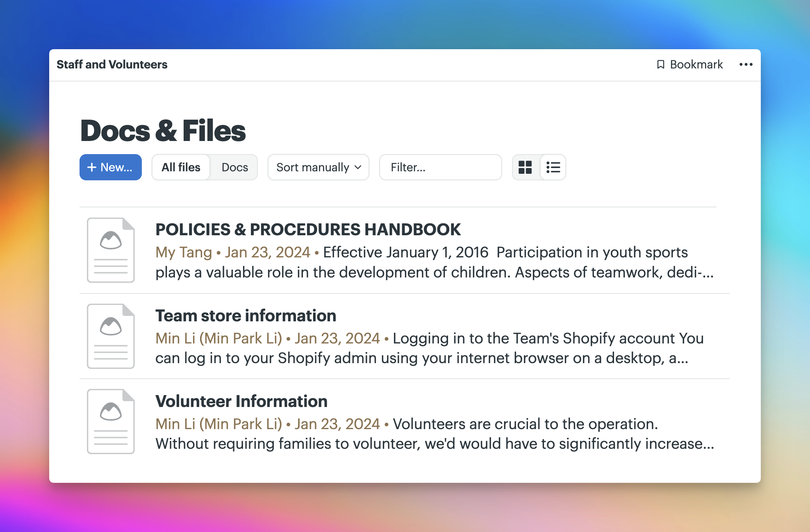This screenshot has height=532, width=810.
Task: Switch to list view icon
Action: [553, 167]
